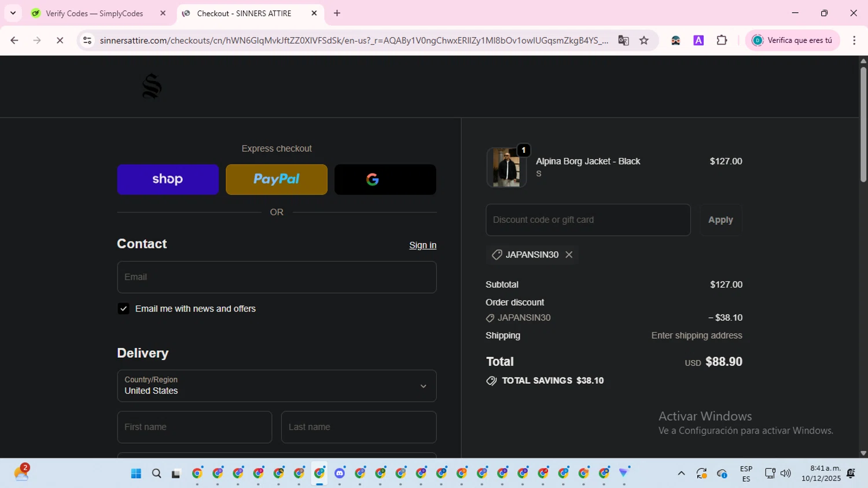868x488 pixels.
Task: Open a new browser tab
Action: coord(337,13)
